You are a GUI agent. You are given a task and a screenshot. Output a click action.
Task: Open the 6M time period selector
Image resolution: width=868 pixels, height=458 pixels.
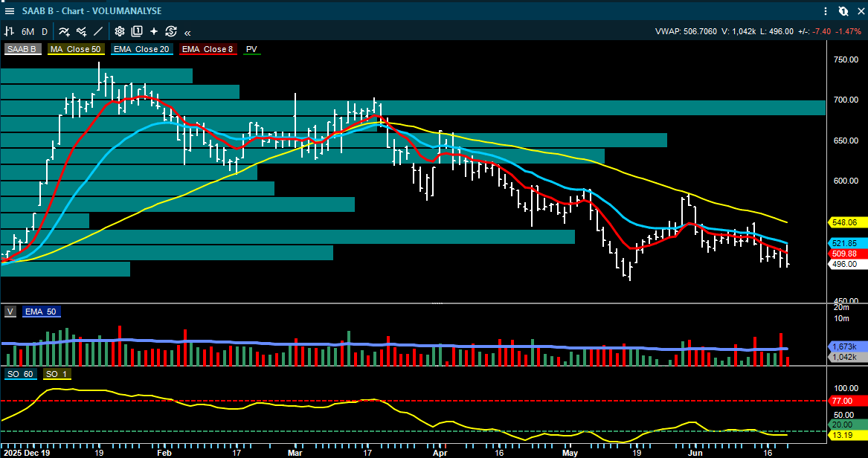(27, 31)
